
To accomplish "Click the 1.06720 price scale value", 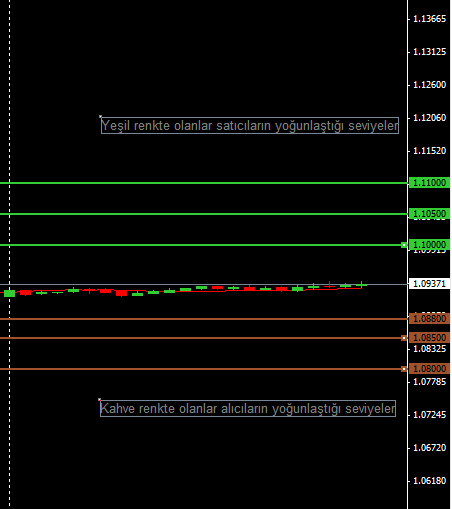I will (429, 448).
